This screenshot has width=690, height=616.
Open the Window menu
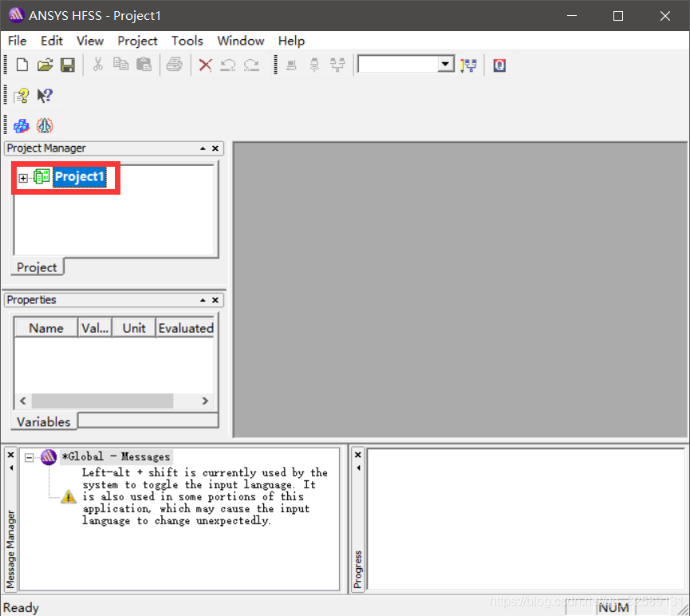(x=241, y=41)
